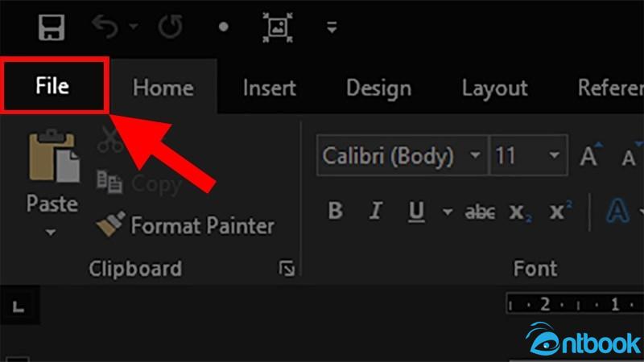Click the ruler tab selector
Image resolution: width=644 pixels, height=362 pixels.
tap(19, 306)
